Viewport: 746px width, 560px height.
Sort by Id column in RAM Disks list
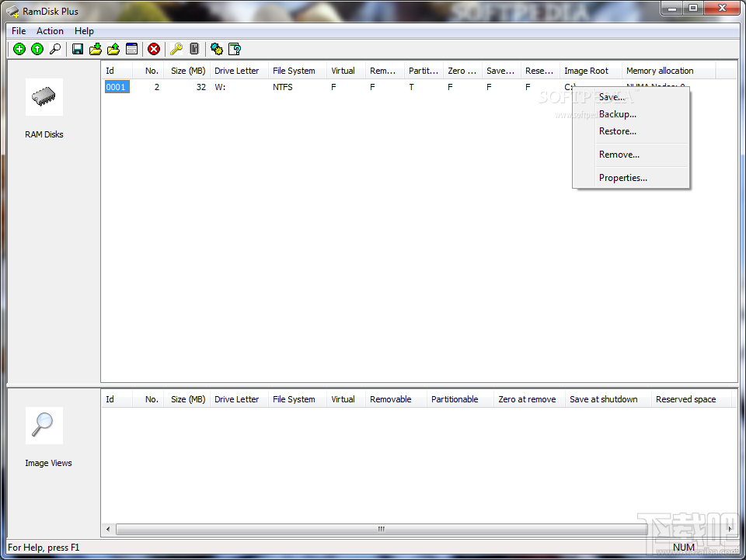coord(117,71)
